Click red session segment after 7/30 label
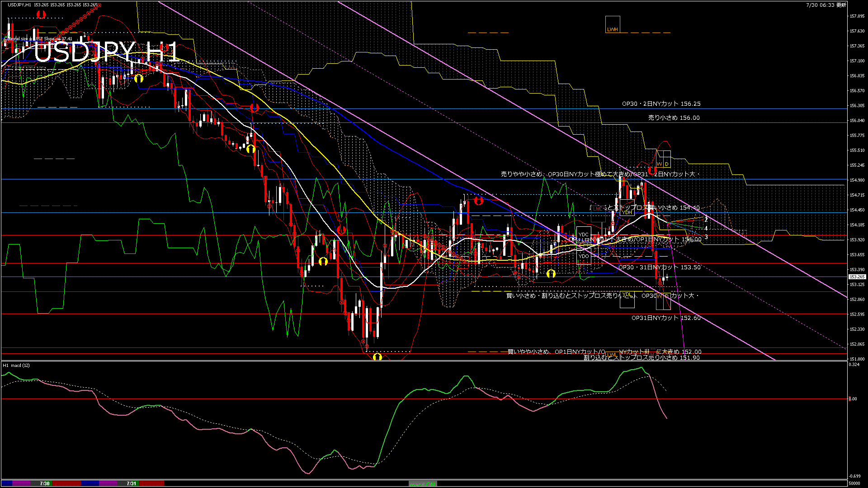 pyautogui.click(x=66, y=483)
